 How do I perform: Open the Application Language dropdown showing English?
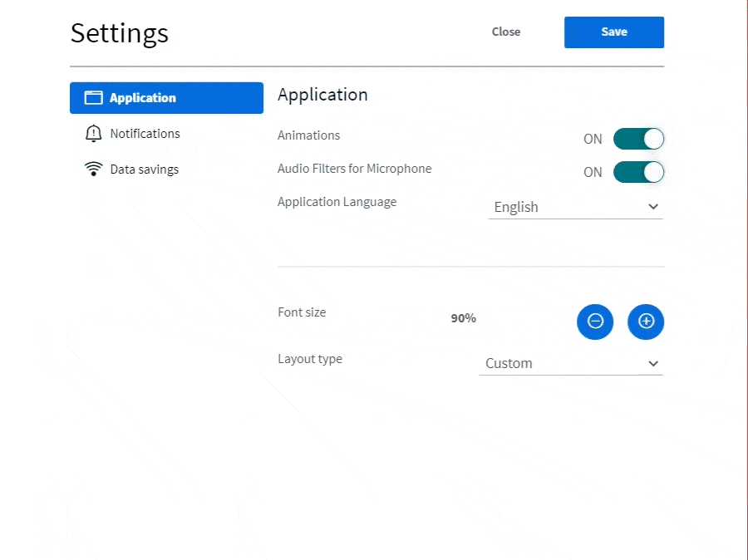coord(574,207)
